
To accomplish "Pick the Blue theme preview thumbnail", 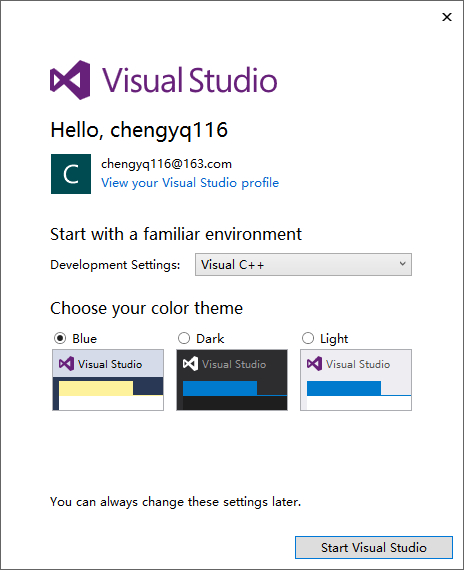I will point(108,380).
